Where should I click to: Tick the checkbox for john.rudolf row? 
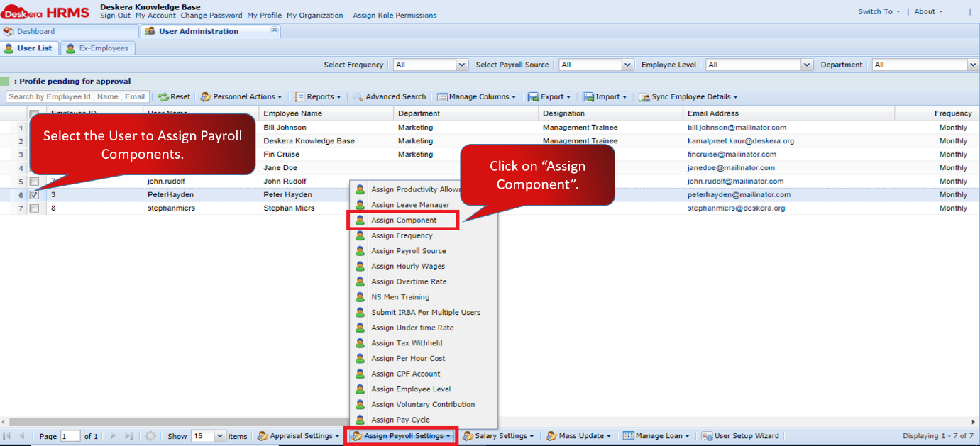(34, 182)
